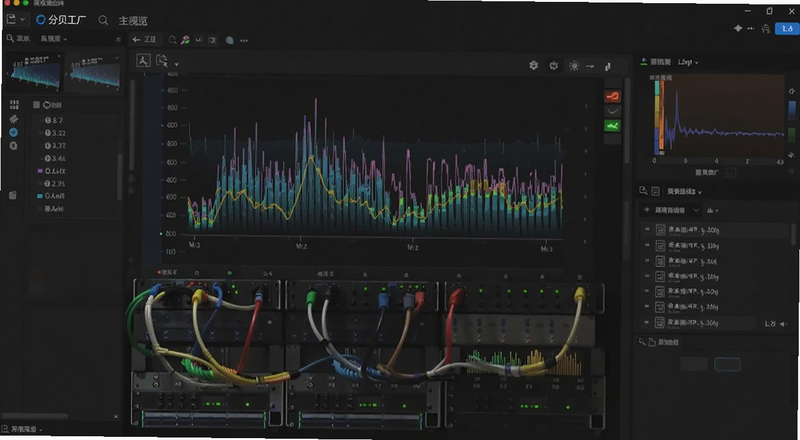800x440 pixels.
Task: Close the bottom left panel with the X
Action: [x=116, y=417]
